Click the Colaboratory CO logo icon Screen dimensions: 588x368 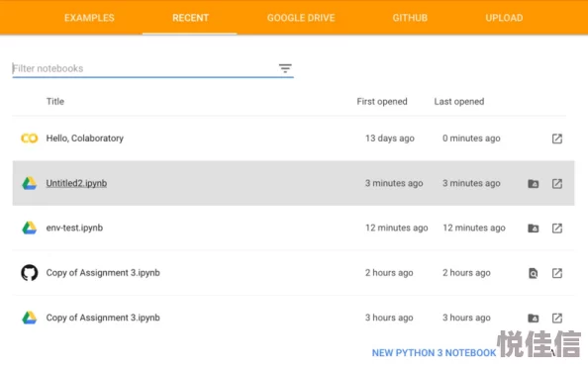coord(30,138)
